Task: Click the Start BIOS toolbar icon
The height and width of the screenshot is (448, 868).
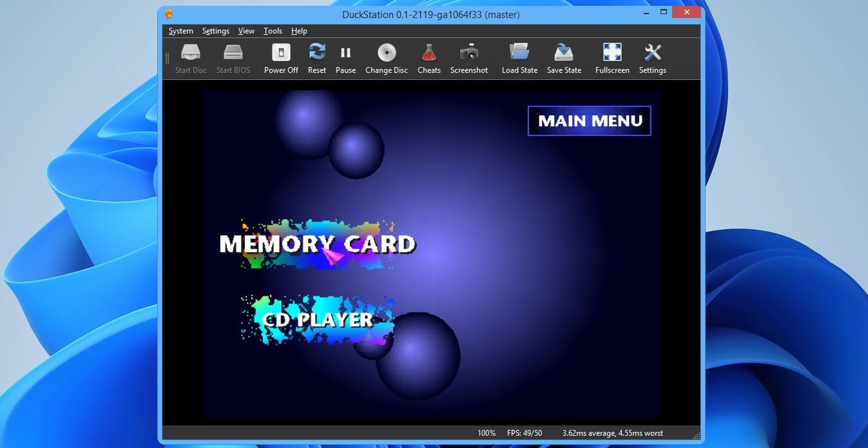Action: pos(233,59)
